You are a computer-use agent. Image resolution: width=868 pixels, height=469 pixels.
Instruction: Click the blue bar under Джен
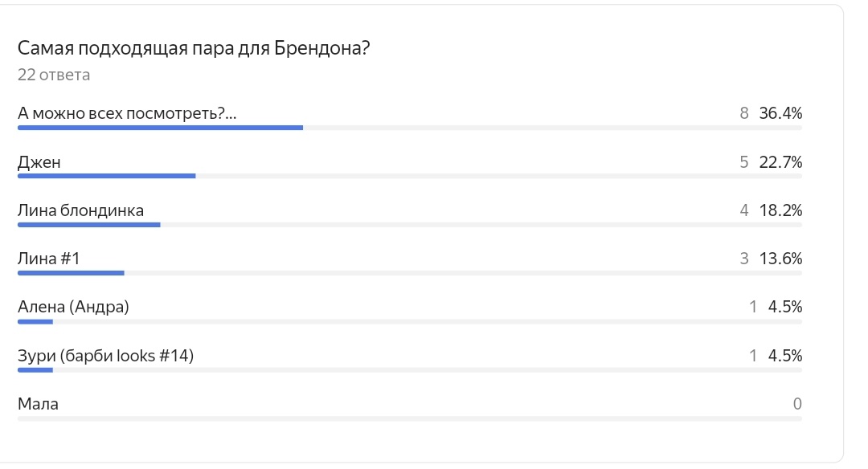(106, 176)
